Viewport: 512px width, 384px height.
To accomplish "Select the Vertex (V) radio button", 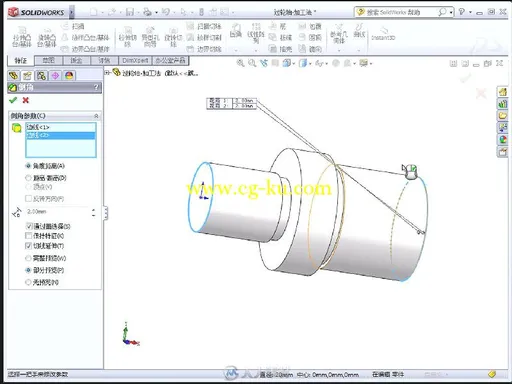I will click(x=28, y=187).
